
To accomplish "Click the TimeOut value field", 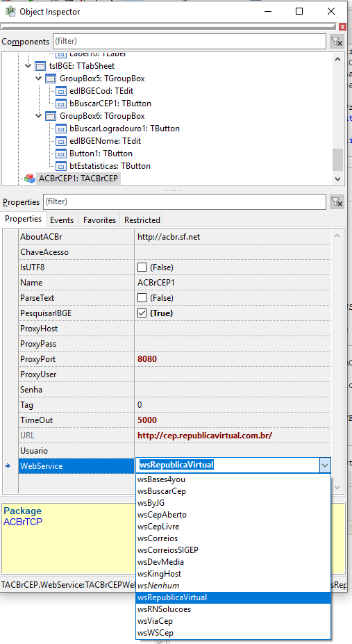I will point(233,420).
